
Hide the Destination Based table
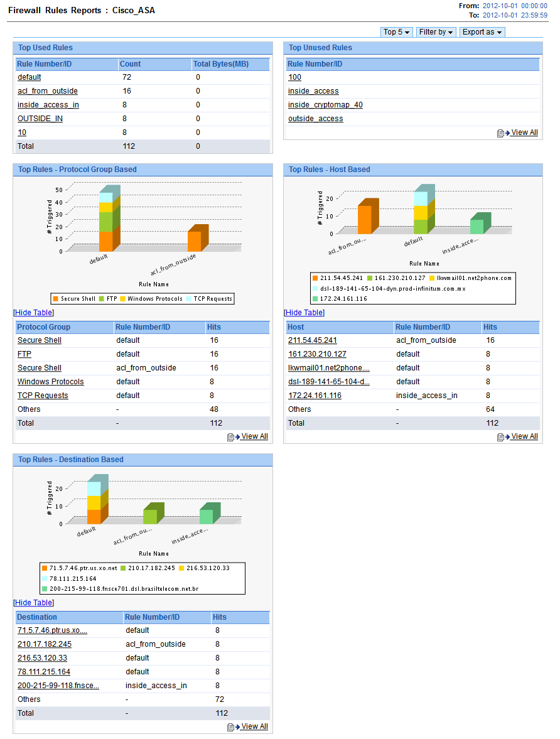[x=33, y=602]
